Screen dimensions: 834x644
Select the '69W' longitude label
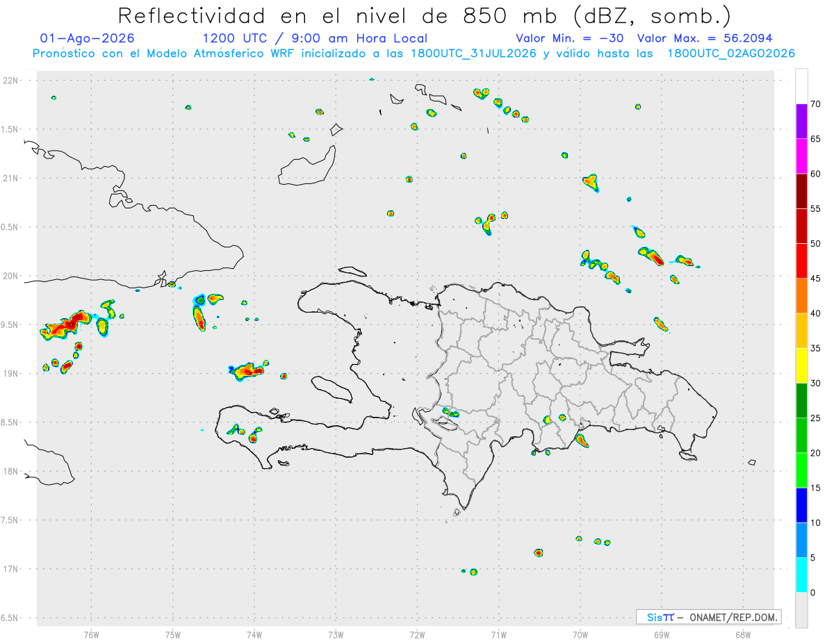click(x=662, y=634)
